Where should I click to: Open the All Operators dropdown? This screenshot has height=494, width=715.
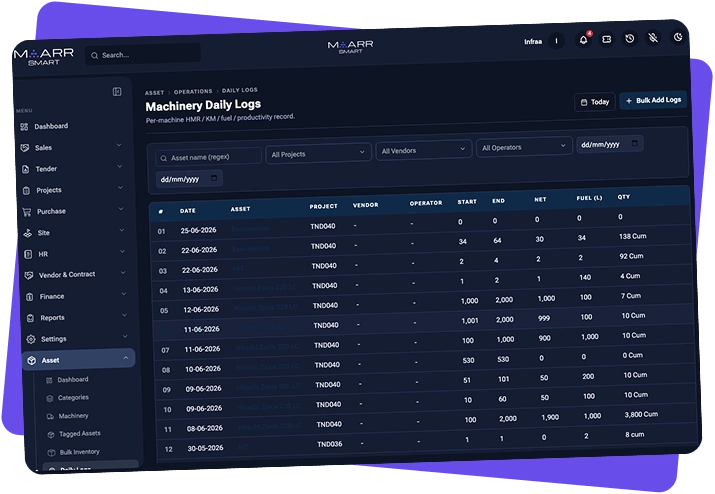tap(524, 147)
